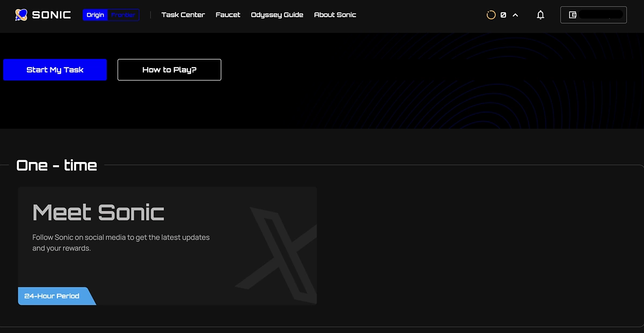
Task: Click the orange ring points icon
Action: [491, 15]
